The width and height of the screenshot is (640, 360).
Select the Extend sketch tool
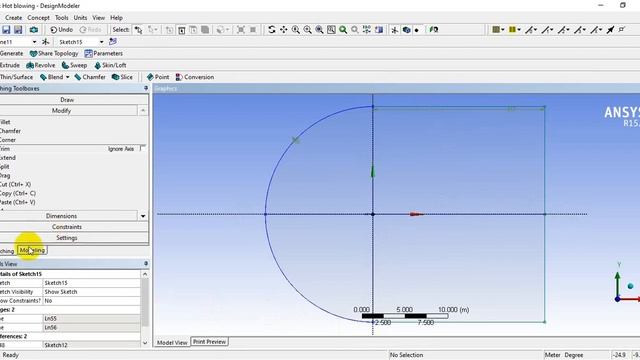tap(8, 158)
